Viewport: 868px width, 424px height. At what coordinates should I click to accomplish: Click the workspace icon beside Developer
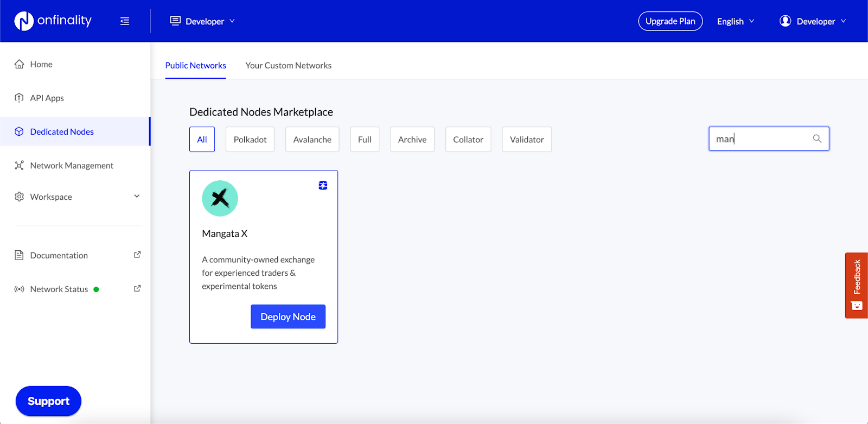(175, 21)
